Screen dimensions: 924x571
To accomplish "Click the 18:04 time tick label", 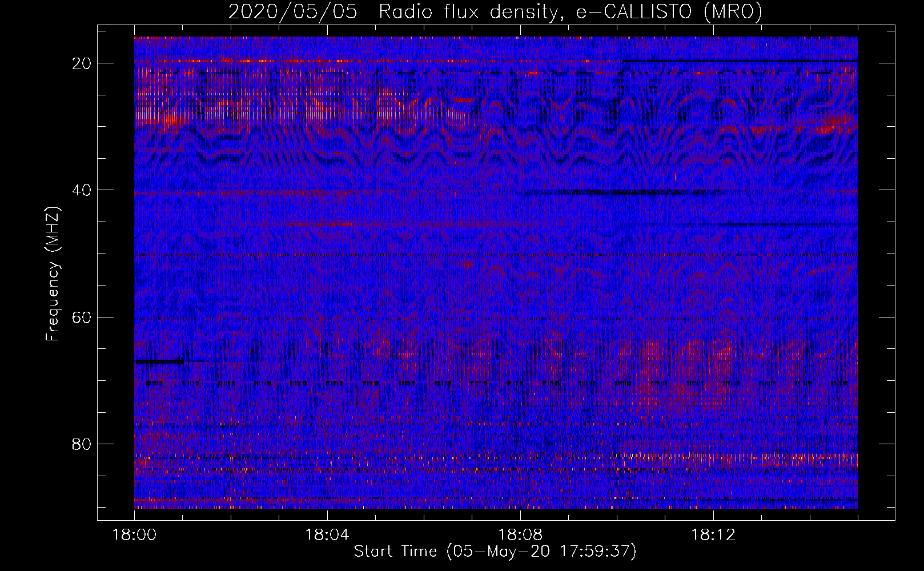I will click(x=327, y=535).
